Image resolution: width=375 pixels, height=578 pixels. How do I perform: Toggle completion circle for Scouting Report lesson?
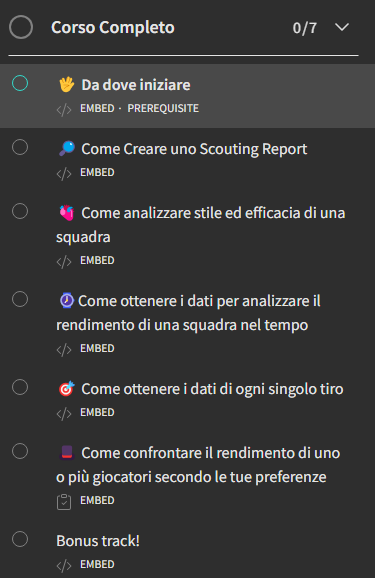coord(20,147)
